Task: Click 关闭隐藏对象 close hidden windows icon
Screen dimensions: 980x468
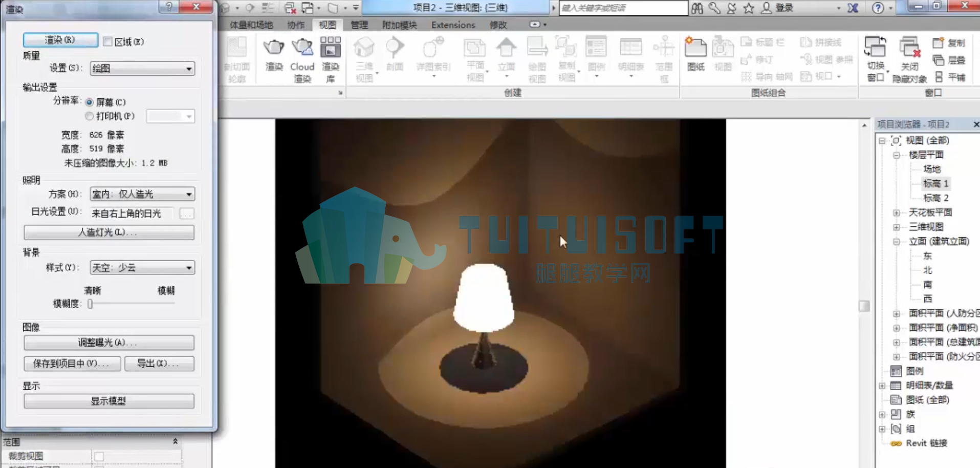Action: tap(909, 47)
